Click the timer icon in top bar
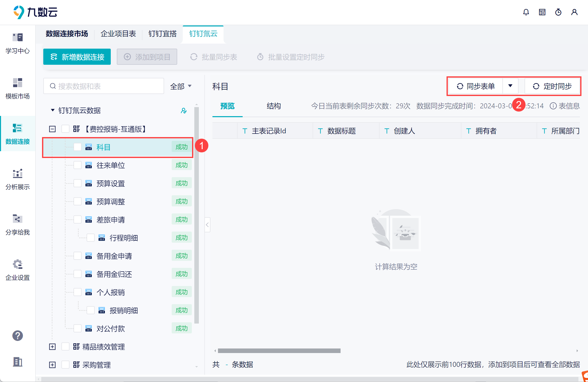This screenshot has height=382, width=588. point(558,12)
